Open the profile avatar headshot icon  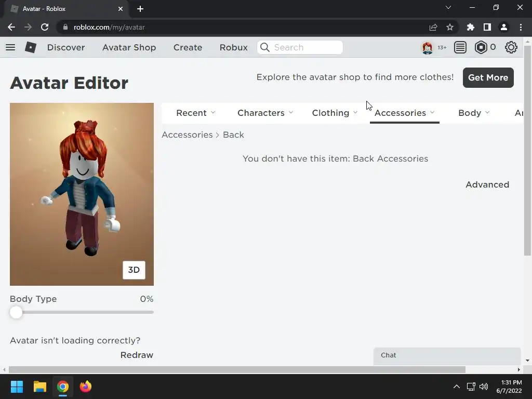427,47
